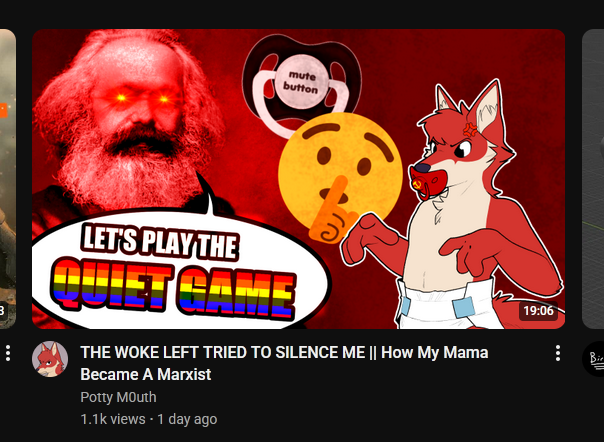The image size is (604, 442).
Task: Go to the Potty M0uth channel name link
Action: 118,397
